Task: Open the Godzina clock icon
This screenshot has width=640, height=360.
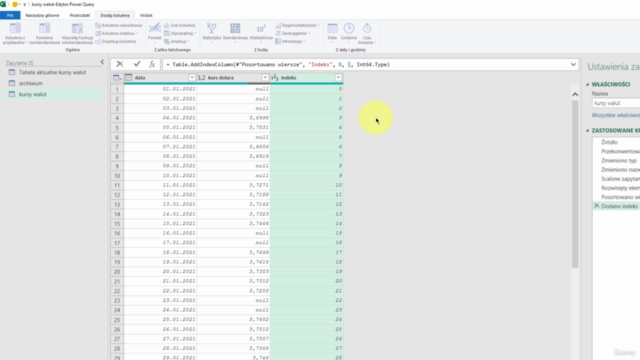Action: (349, 28)
